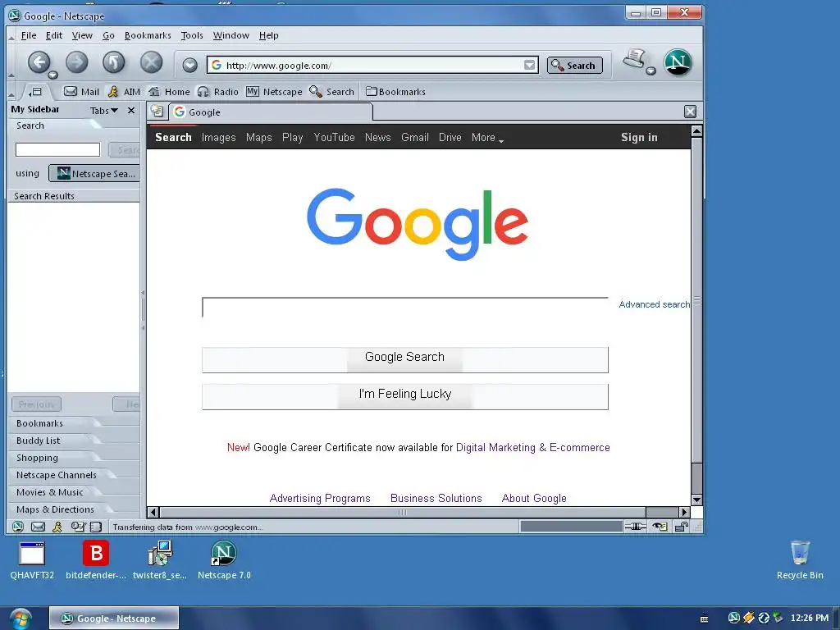Select the bitdefender desktop icon
The width and height of the screenshot is (840, 630).
[96, 560]
